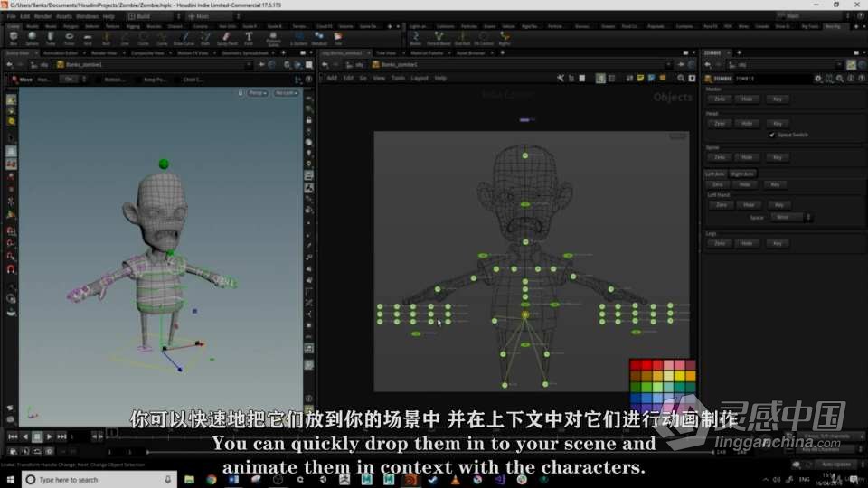This screenshot has height=488, width=868.
Task: Pick the yellow swatch in color palette
Action: 679,376
